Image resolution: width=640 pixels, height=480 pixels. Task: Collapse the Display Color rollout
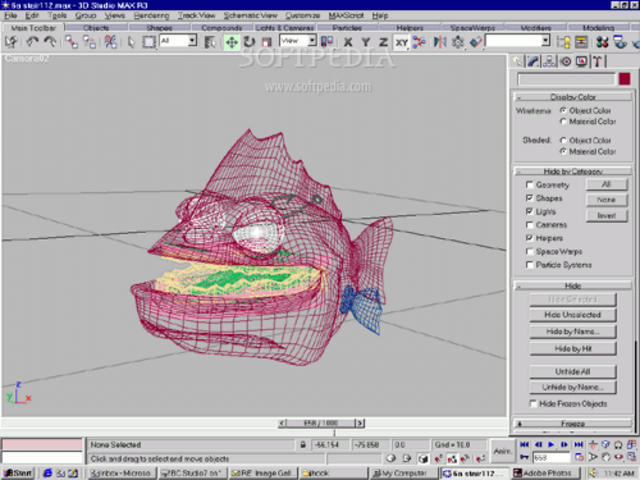click(x=573, y=97)
